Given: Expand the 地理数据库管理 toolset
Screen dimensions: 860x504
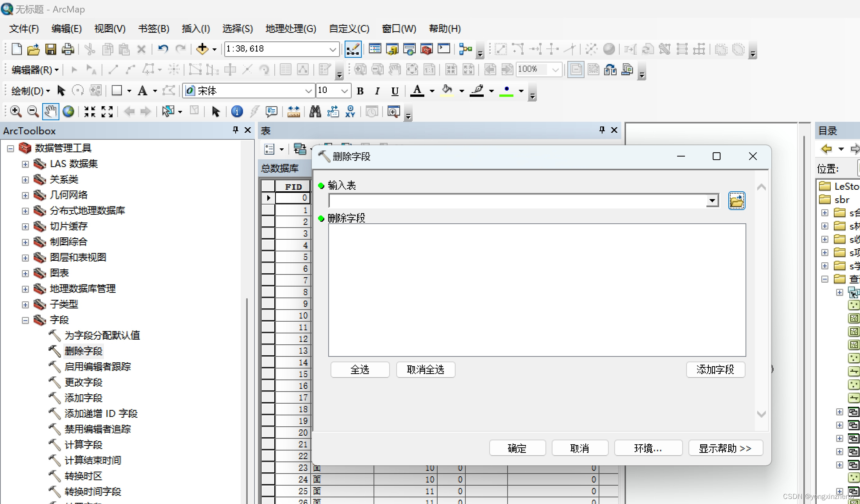Looking at the screenshot, I should [25, 289].
